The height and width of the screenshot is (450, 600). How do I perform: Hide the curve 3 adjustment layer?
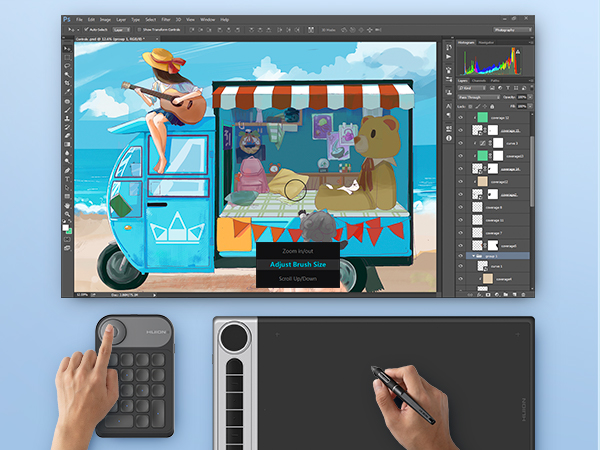point(460,143)
